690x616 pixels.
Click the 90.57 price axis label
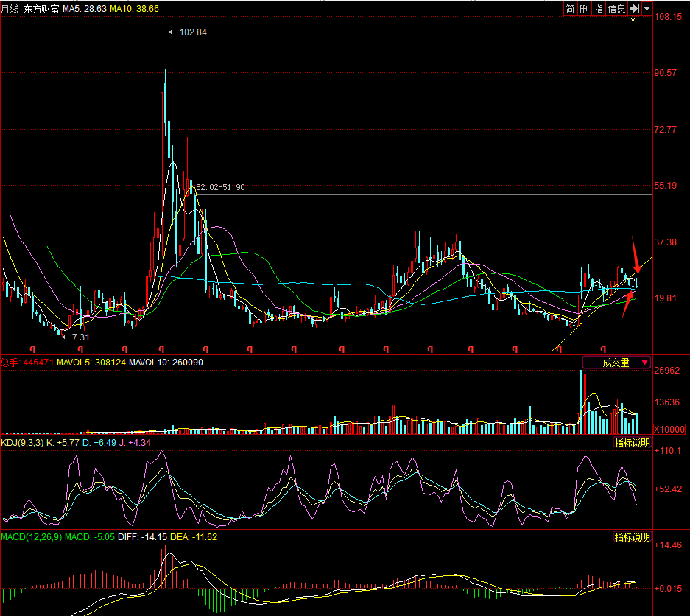coord(666,73)
